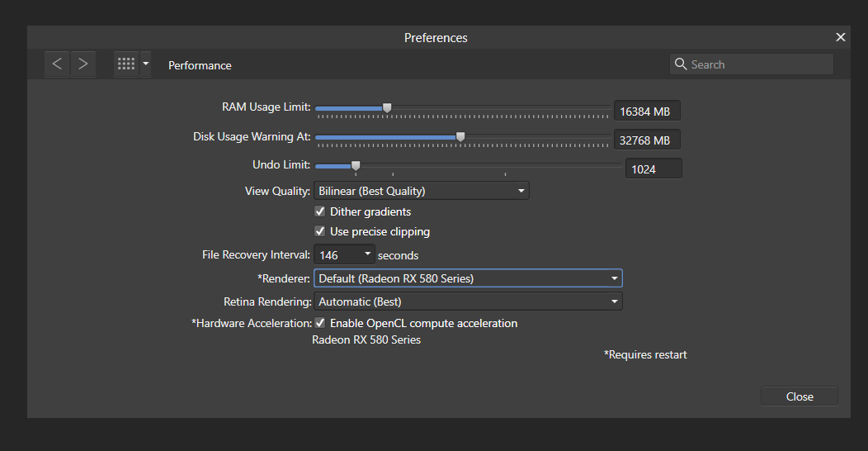Click the RAM Usage Limit slider handle
This screenshot has width=868, height=451.
pos(387,107)
